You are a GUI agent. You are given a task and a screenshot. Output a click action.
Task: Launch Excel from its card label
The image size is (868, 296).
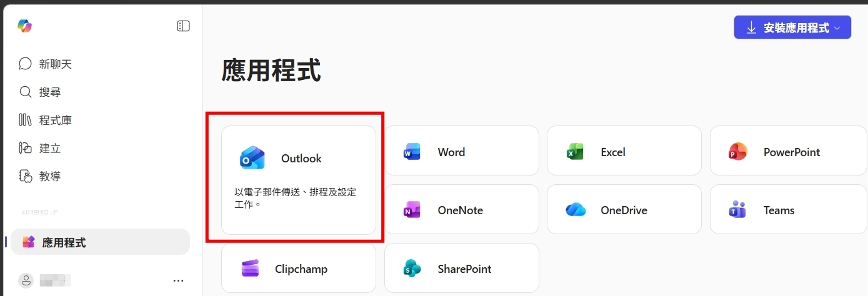tap(613, 152)
